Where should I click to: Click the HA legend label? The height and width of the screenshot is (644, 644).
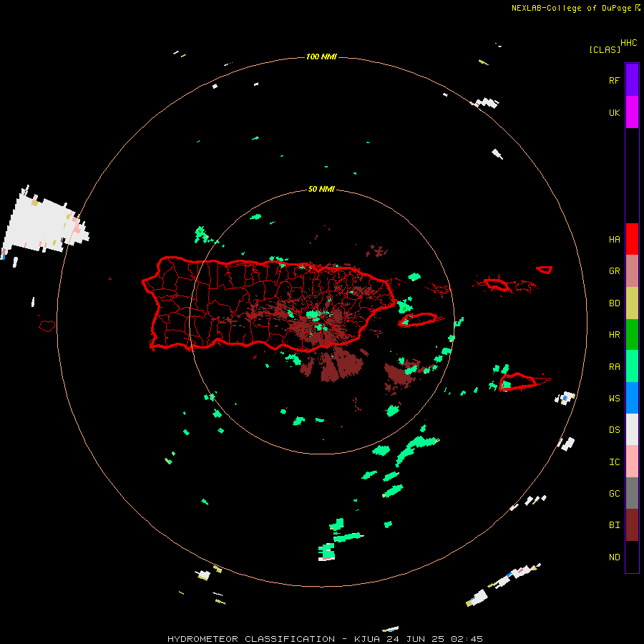(614, 240)
